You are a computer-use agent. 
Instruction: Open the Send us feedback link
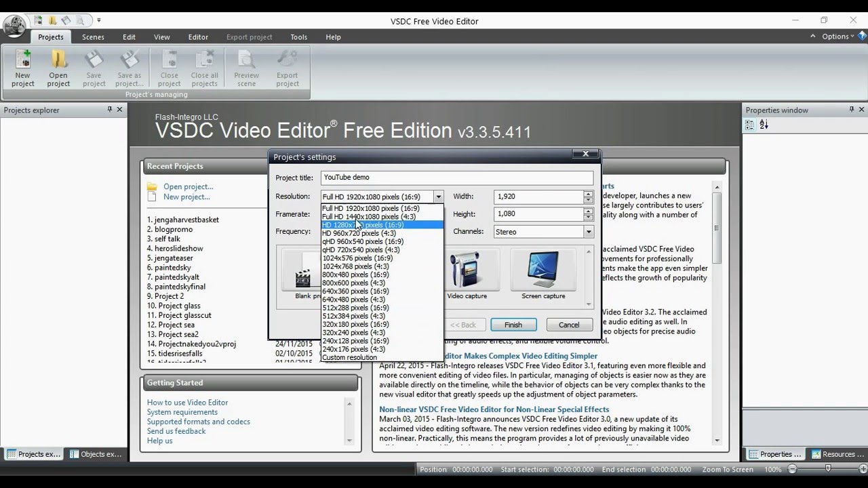[x=176, y=431]
